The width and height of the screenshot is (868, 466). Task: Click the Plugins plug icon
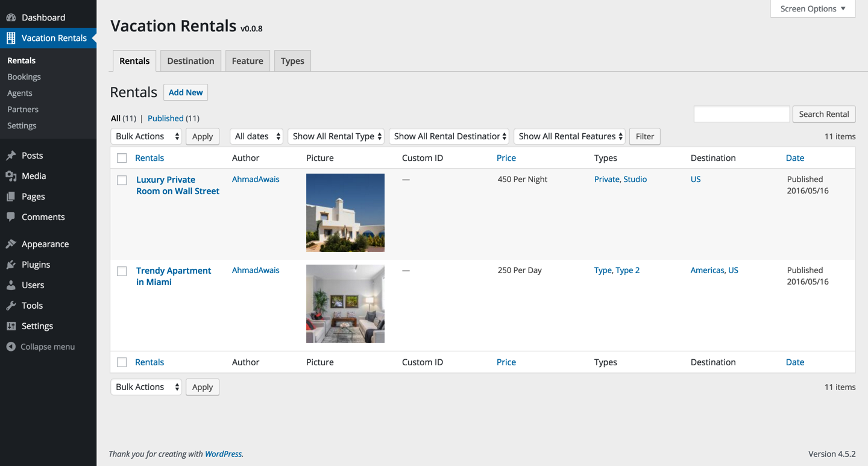11,265
